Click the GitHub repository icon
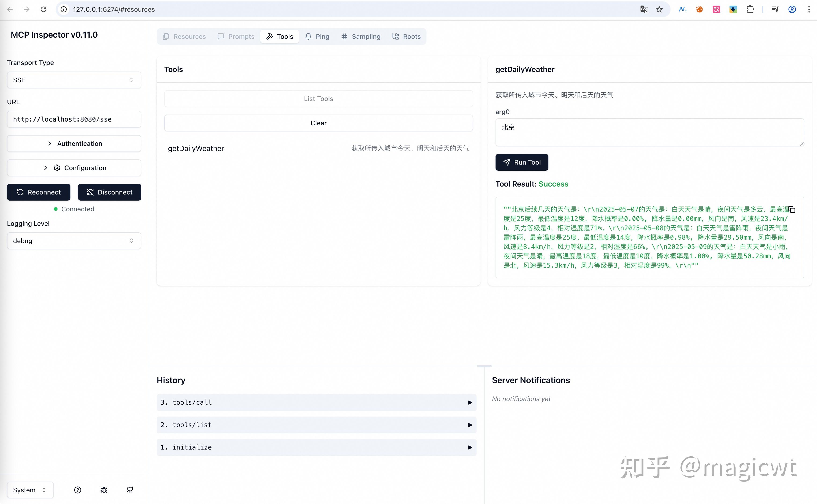817x504 pixels. 130,490
